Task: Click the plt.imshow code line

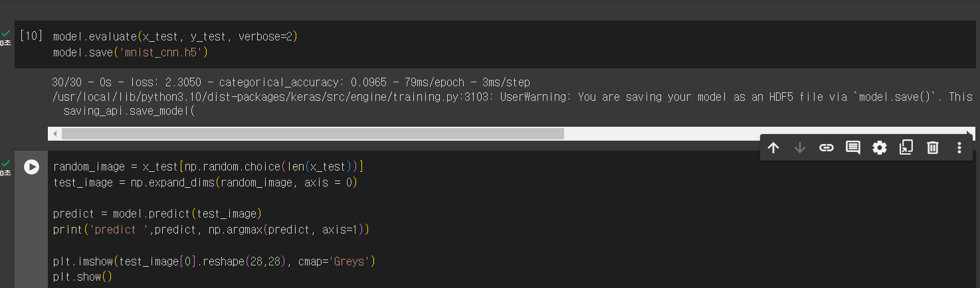Action: click(x=215, y=261)
